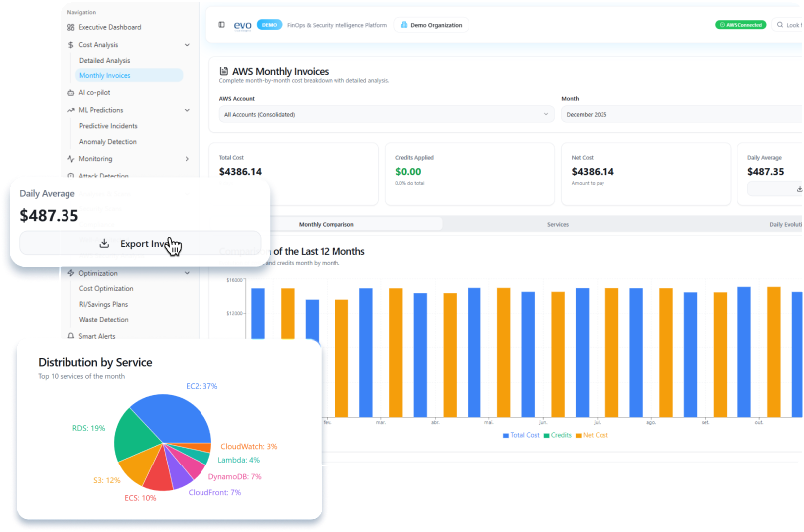Click the ML Predictions trend icon
Image resolution: width=804 pixels, height=532 pixels.
(70, 110)
